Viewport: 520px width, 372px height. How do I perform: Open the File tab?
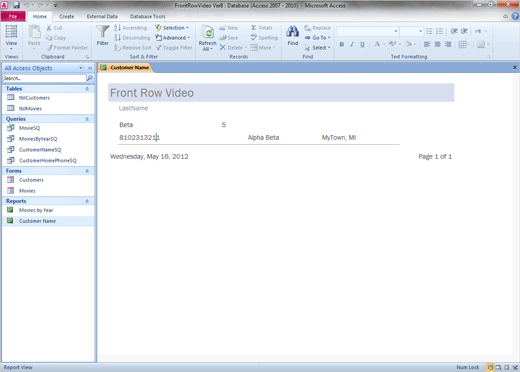pos(13,16)
